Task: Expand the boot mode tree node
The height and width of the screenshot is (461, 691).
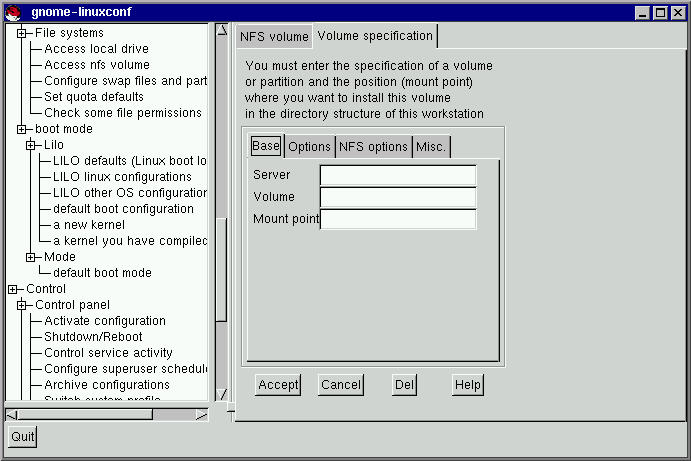Action: point(21,129)
